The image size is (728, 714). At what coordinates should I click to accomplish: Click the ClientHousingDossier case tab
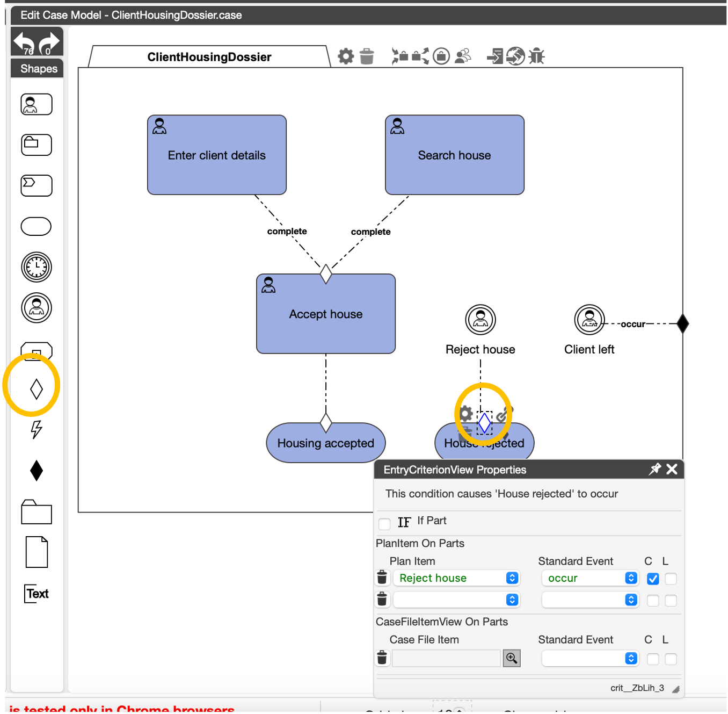click(209, 57)
